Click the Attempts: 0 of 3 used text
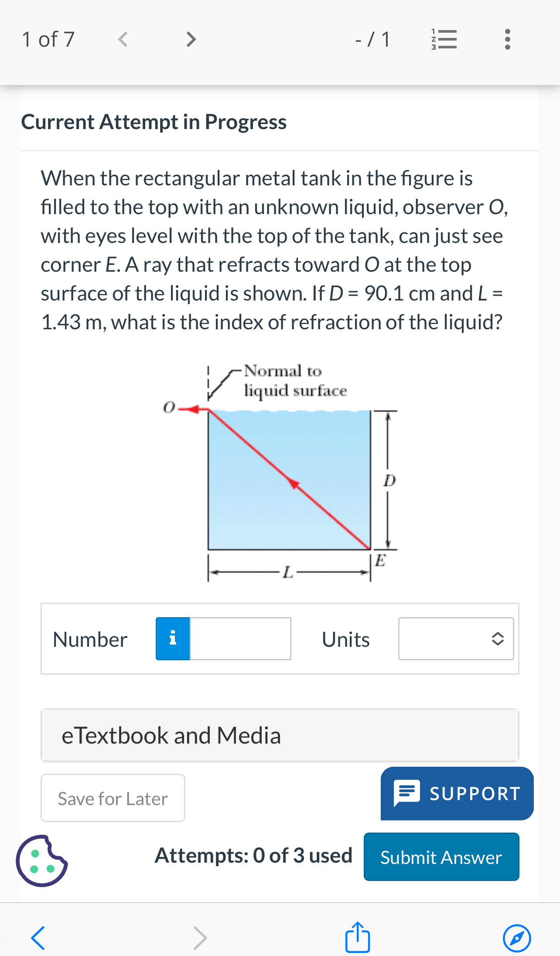The image size is (560, 956). click(254, 856)
